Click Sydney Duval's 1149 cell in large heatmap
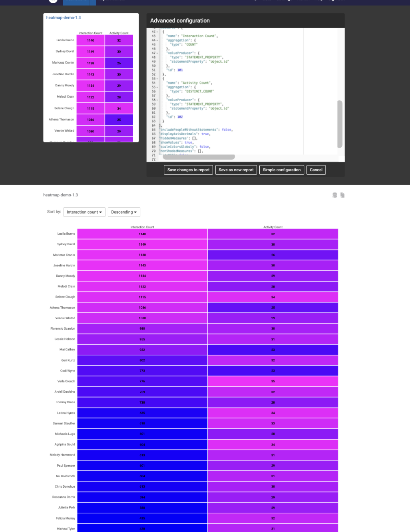The image size is (410, 532). pyautogui.click(x=142, y=244)
